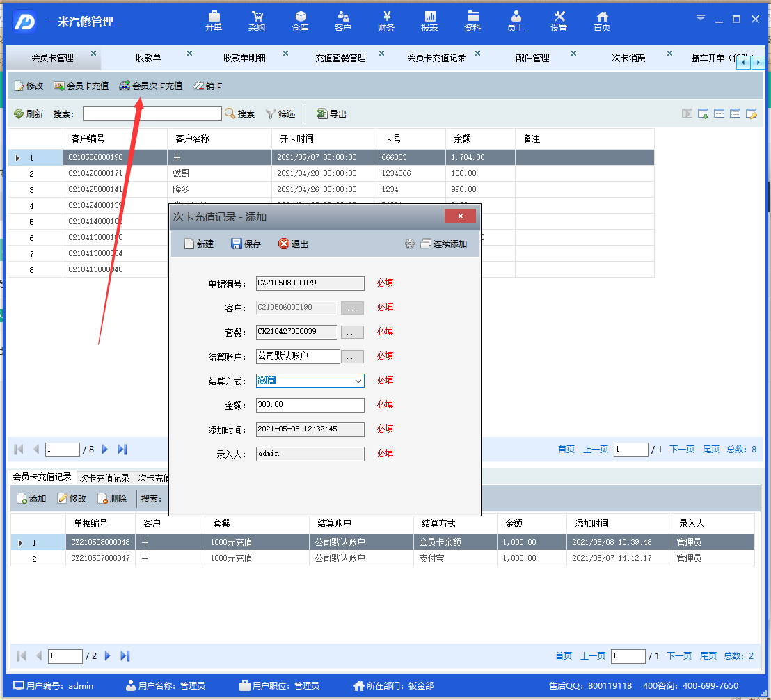
Task: Export the list with 导出 button
Action: (x=331, y=113)
